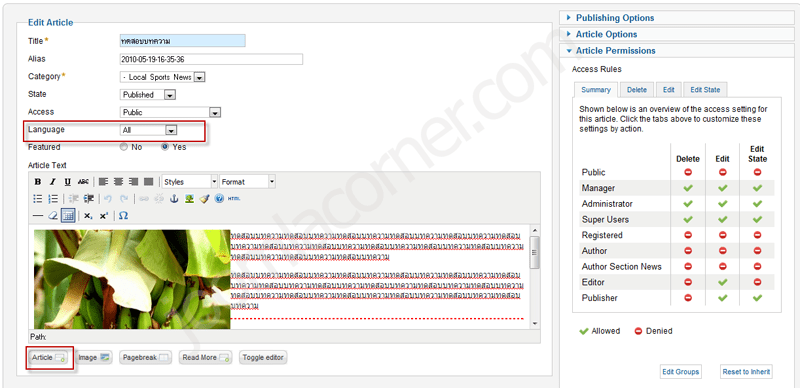Clean up messy code with broom icon
Image resolution: width=800 pixels, height=388 pixels.
tap(204, 199)
